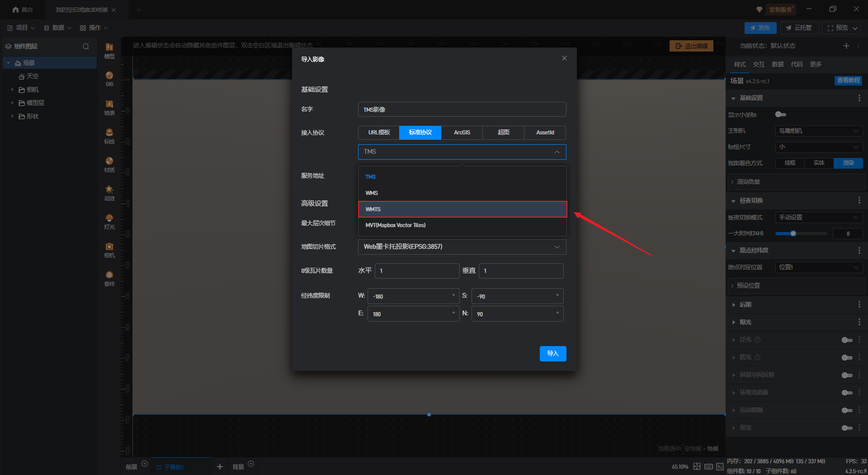The height and width of the screenshot is (475, 868).
Task: Click the search icon in 组件图层 panel
Action: pos(86,47)
